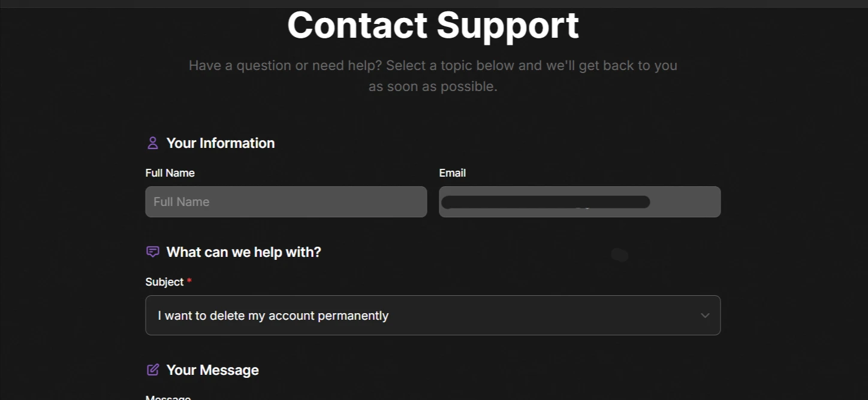Click the Your Information section heading

coord(220,143)
